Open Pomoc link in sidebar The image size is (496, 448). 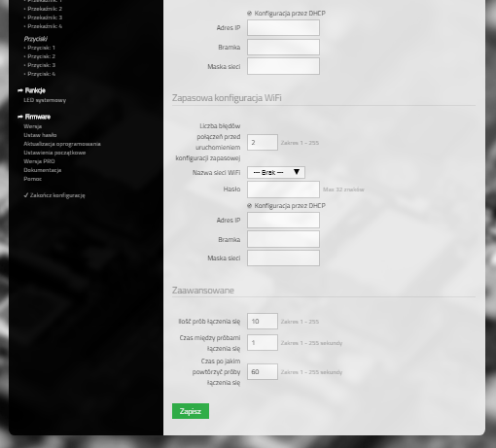pos(32,179)
